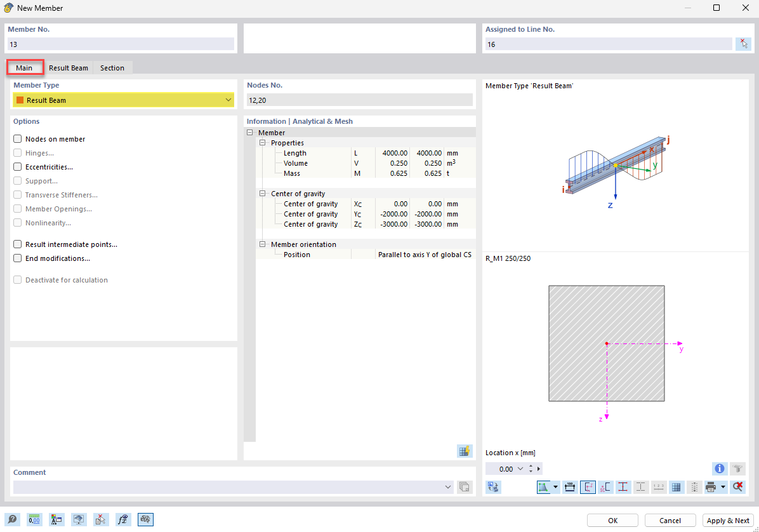Collapse the Properties tree node
Screen dimensions: 759x532
click(262, 143)
